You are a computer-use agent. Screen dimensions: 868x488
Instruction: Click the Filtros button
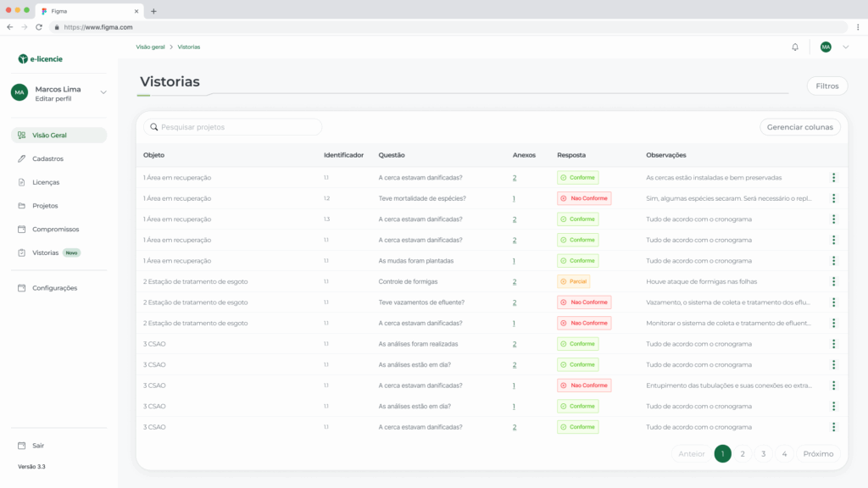coord(826,86)
